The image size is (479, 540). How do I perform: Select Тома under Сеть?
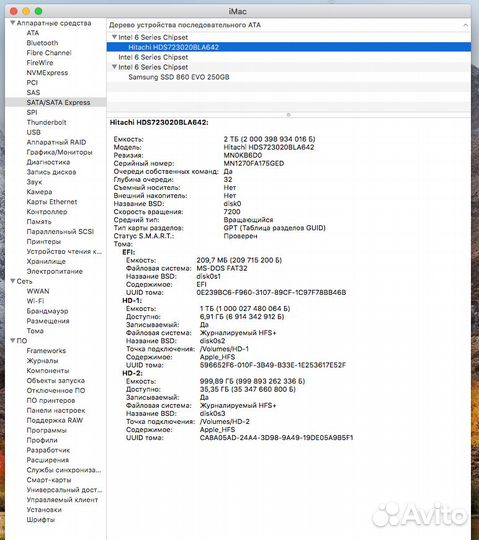click(x=35, y=331)
